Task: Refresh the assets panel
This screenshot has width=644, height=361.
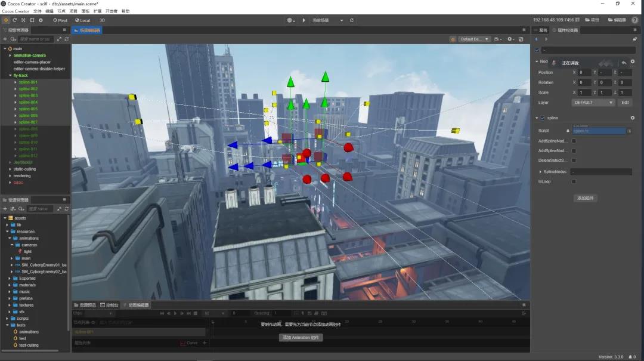Action: 67,209
